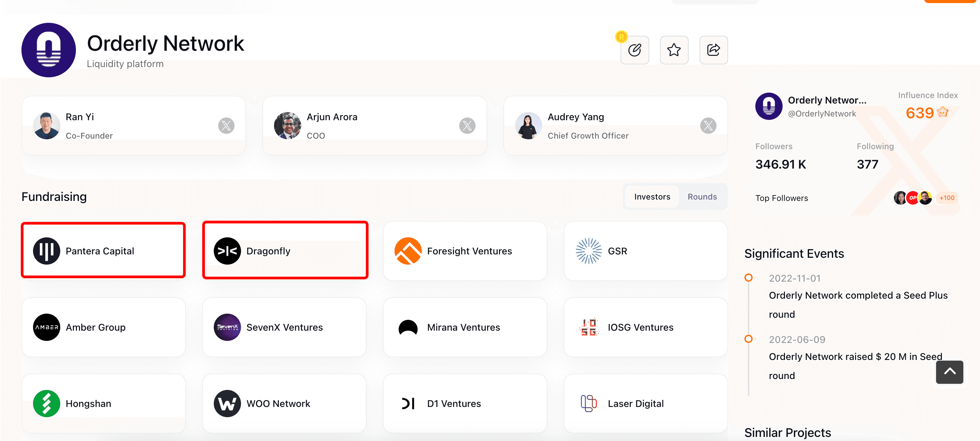The image size is (980, 441).
Task: Click the influence index badge icon
Action: coord(942,112)
